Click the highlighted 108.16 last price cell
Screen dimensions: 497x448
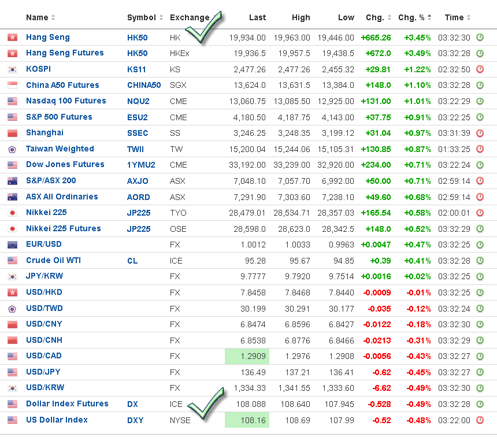pos(247,420)
